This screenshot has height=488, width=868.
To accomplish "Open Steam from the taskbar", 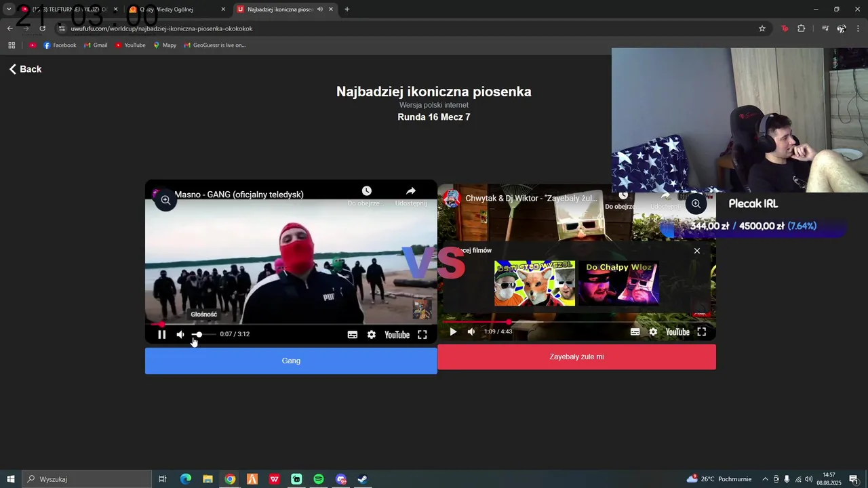I will 363,479.
